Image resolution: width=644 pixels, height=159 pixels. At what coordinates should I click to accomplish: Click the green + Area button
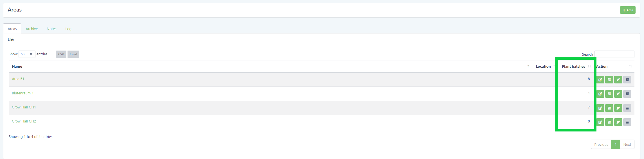pyautogui.click(x=627, y=10)
